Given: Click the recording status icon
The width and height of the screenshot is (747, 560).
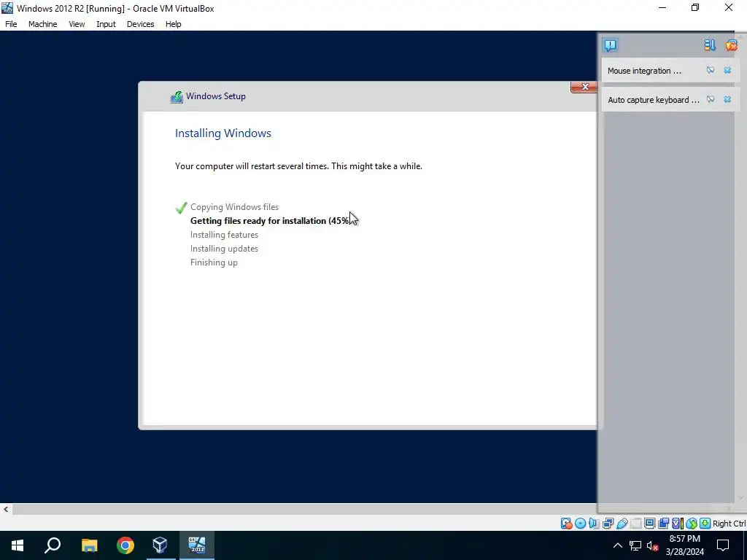Looking at the screenshot, I should [663, 524].
